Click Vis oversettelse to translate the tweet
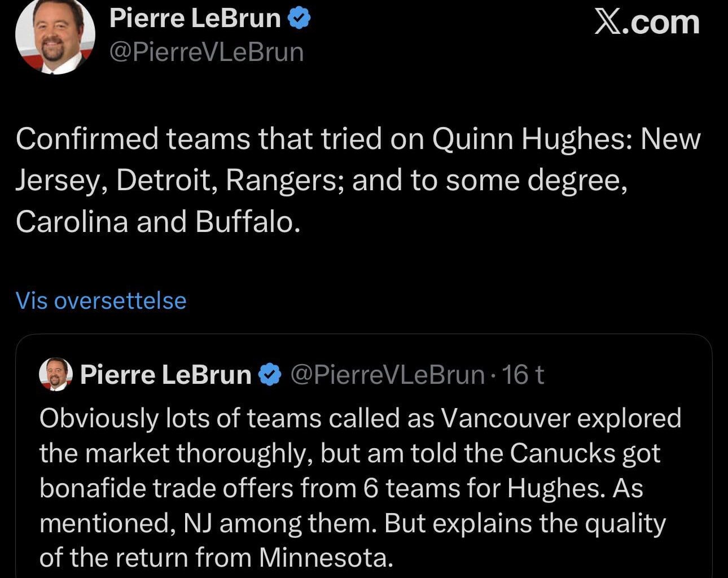This screenshot has height=578, width=728. [100, 301]
